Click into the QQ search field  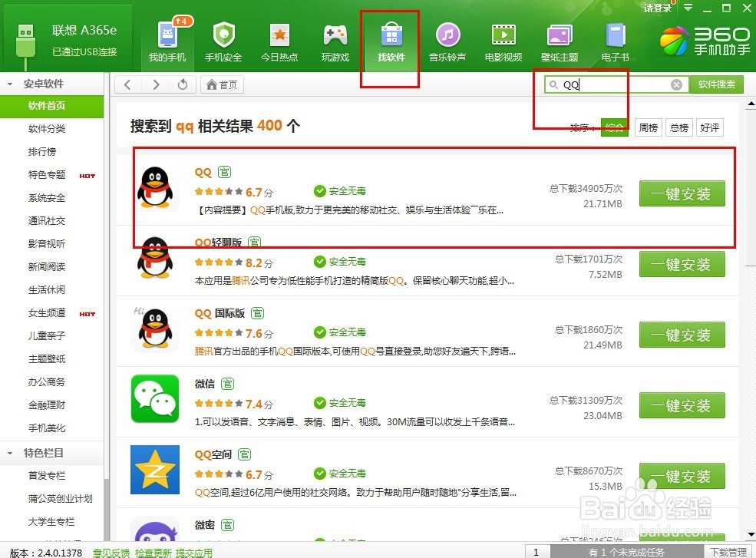615,85
